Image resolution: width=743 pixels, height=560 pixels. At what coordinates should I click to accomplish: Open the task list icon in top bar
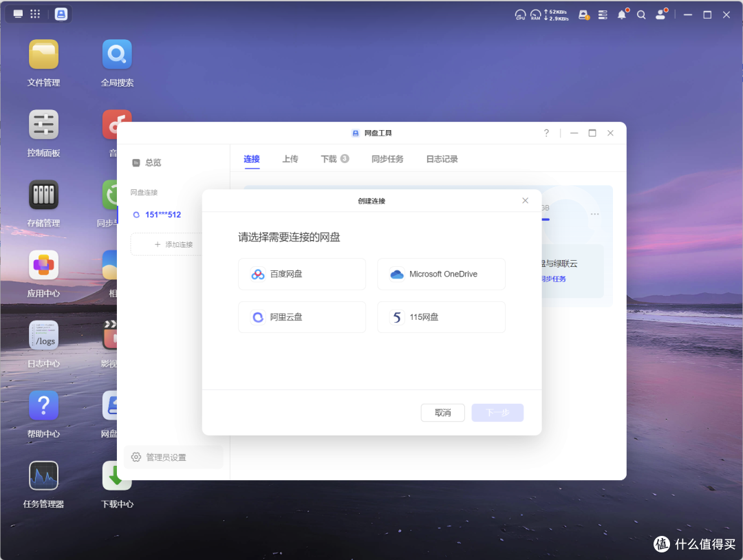click(x=603, y=14)
